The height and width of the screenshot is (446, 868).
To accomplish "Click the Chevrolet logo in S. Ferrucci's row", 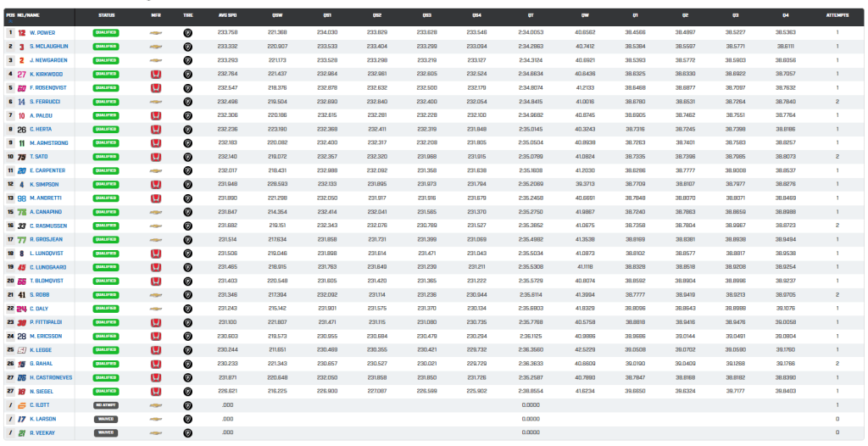I will tap(156, 102).
